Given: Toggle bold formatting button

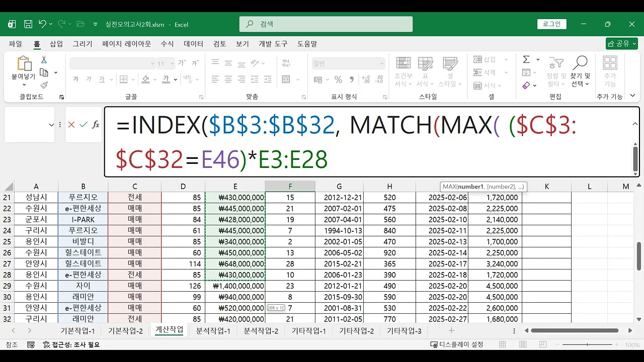Looking at the screenshot, I should (x=76, y=79).
